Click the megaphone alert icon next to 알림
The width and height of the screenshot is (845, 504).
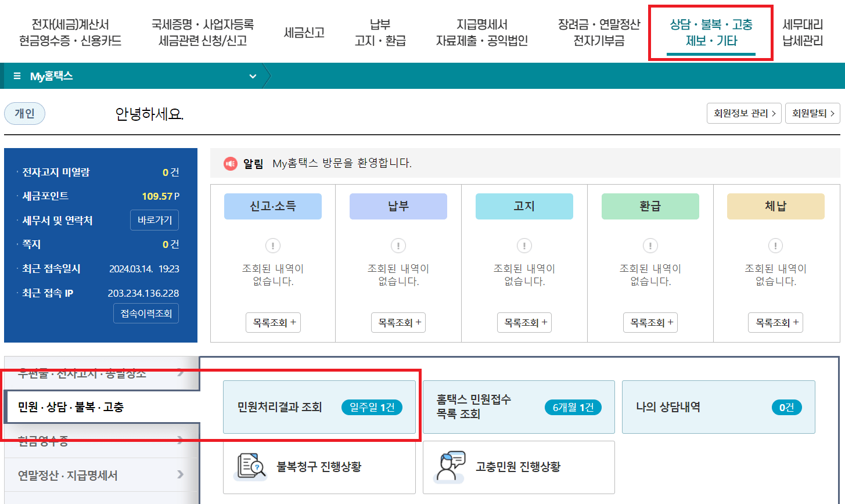[229, 163]
